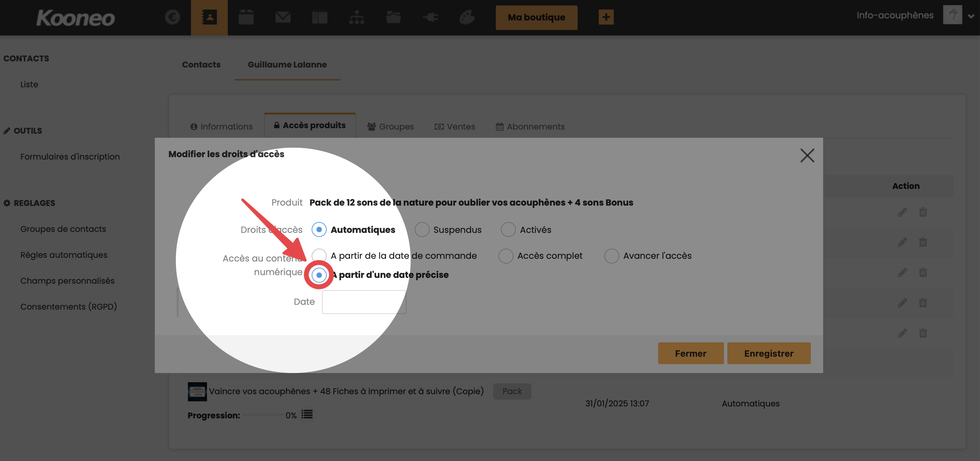
Task: Expand the account dropdown chevron
Action: point(971,16)
